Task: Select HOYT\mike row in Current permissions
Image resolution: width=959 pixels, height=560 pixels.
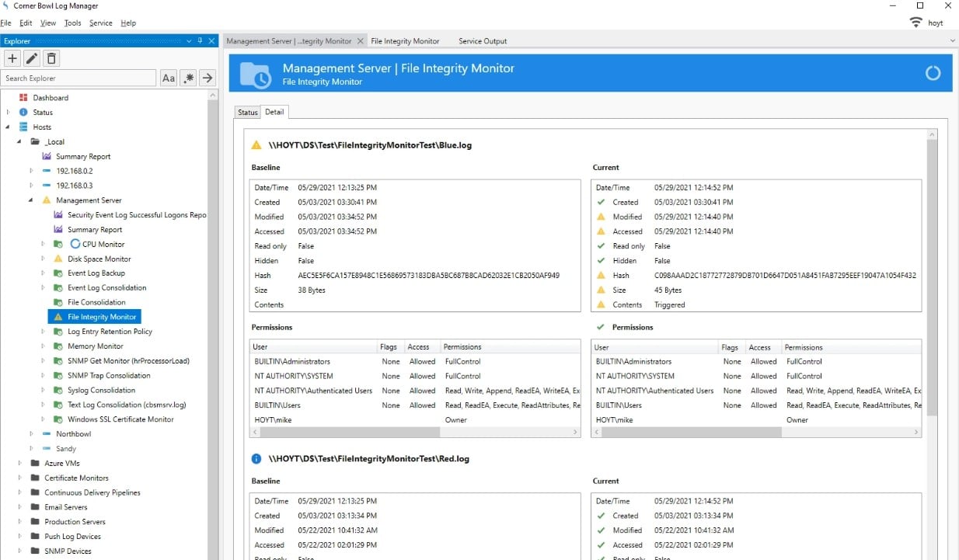Action: pyautogui.click(x=756, y=420)
